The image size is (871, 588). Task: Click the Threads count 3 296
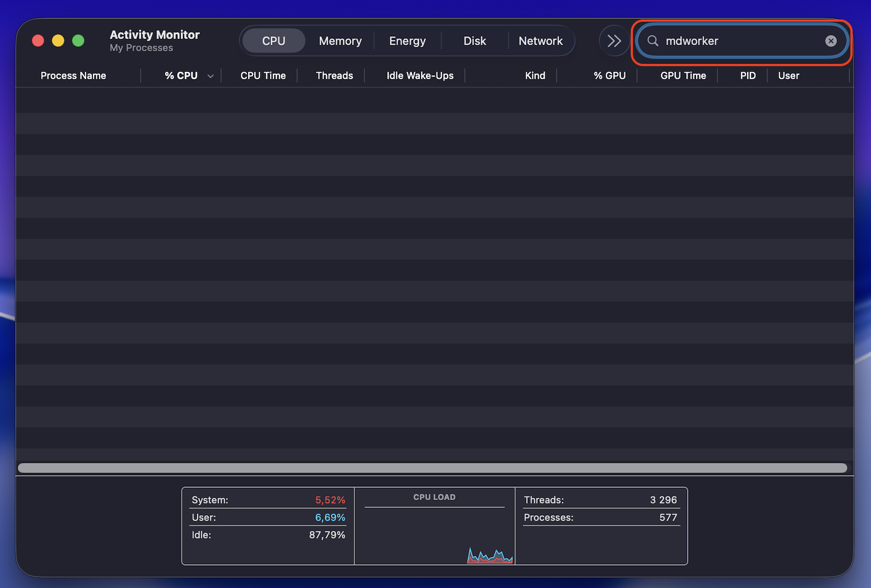tap(664, 500)
